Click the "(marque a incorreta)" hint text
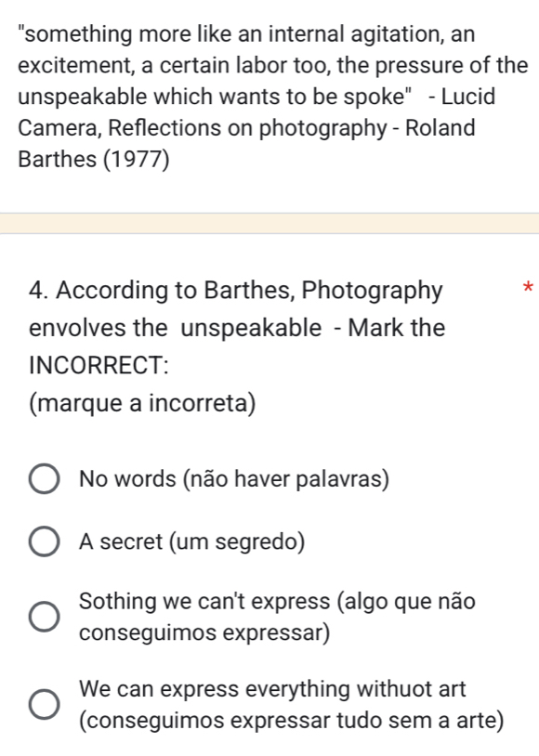 click(143, 403)
